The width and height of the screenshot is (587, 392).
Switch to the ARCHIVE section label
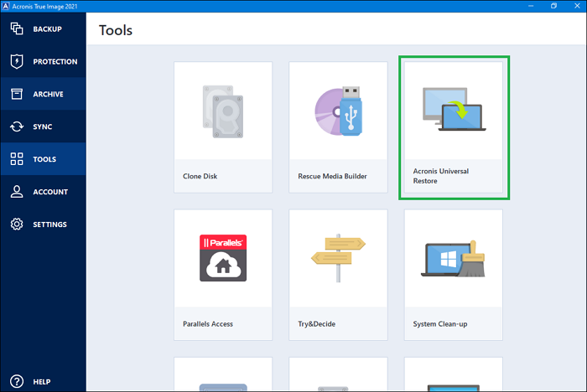(48, 95)
